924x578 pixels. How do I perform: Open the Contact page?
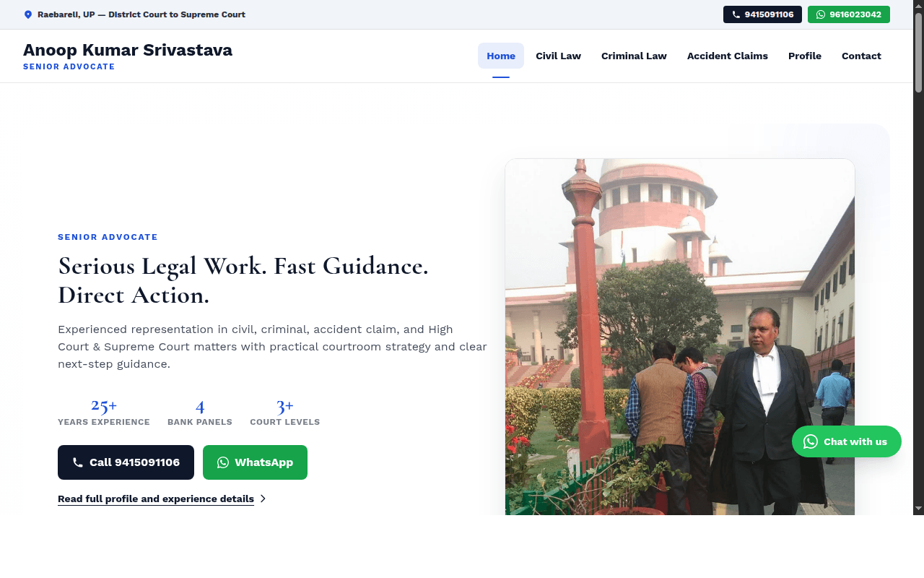[861, 56]
